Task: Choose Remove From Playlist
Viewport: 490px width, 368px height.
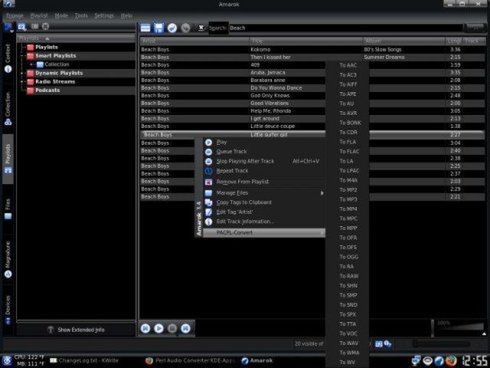Action: click(264, 182)
